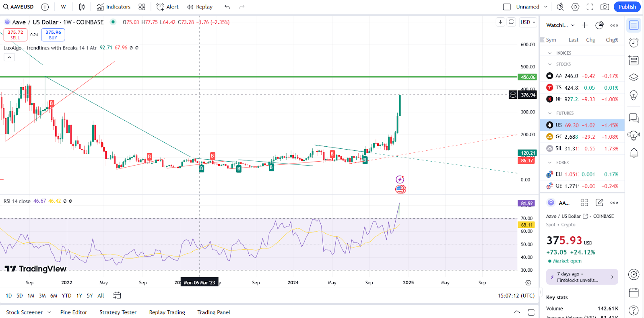
Task: Open the go-to date calendar icon
Action: (117, 295)
